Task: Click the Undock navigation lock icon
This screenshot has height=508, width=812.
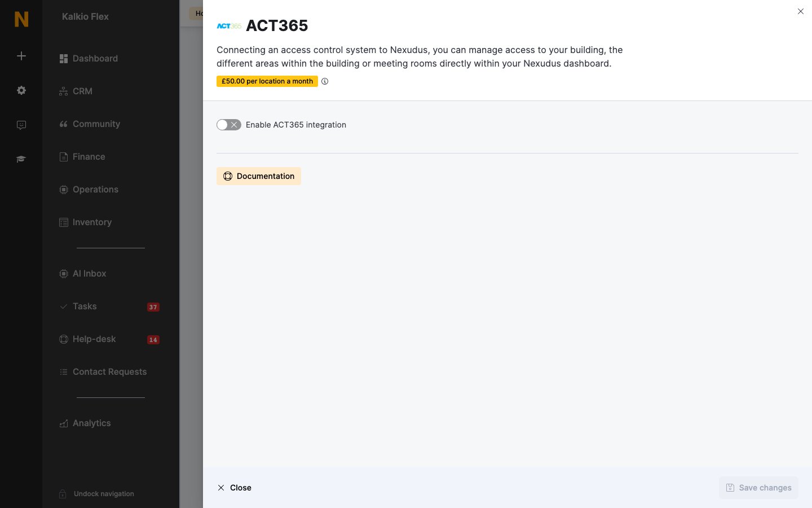Action: click(x=63, y=494)
